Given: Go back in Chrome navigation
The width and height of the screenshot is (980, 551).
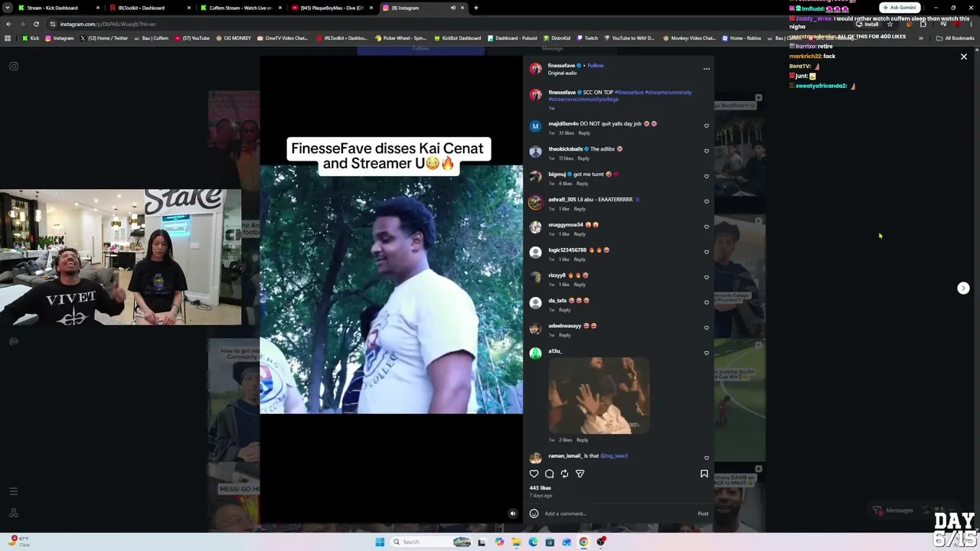Looking at the screenshot, I should point(9,24).
